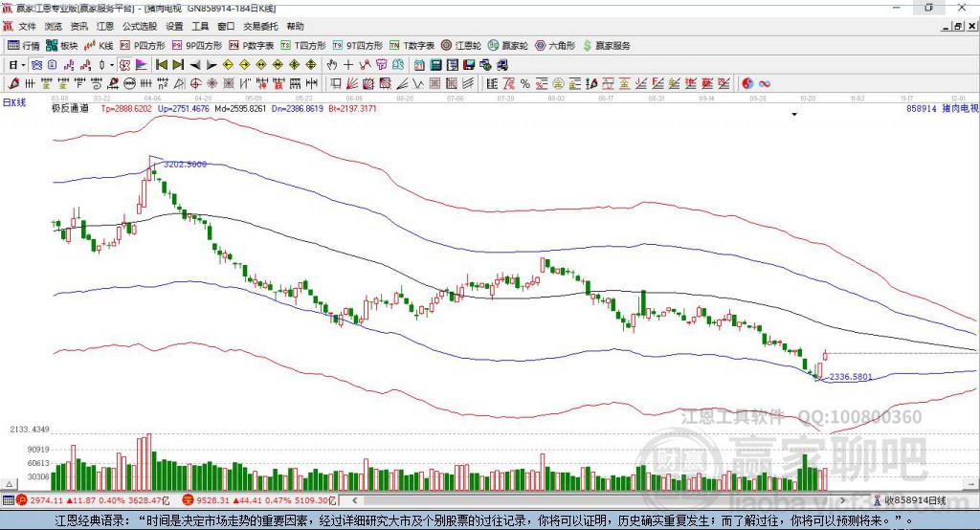Open the 9T四方形 tool
This screenshot has width=980, height=530.
pyautogui.click(x=358, y=46)
